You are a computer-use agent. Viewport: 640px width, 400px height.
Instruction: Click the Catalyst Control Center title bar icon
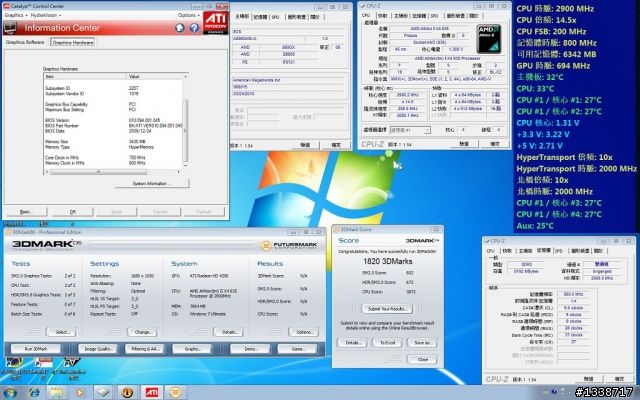[6, 6]
